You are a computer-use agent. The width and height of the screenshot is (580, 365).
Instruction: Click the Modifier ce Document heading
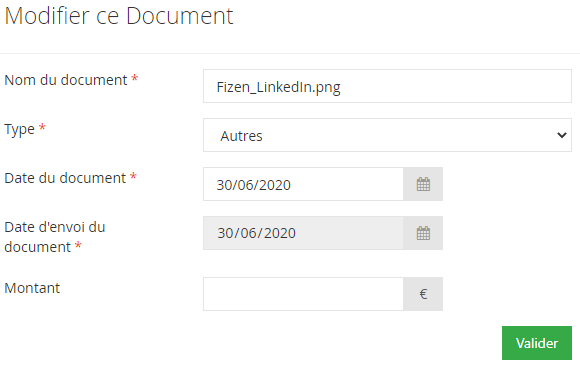[x=119, y=16]
